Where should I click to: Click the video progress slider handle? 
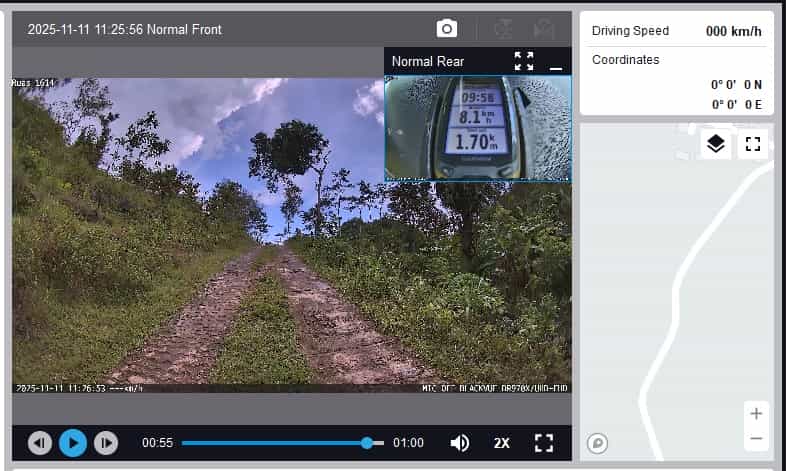367,442
